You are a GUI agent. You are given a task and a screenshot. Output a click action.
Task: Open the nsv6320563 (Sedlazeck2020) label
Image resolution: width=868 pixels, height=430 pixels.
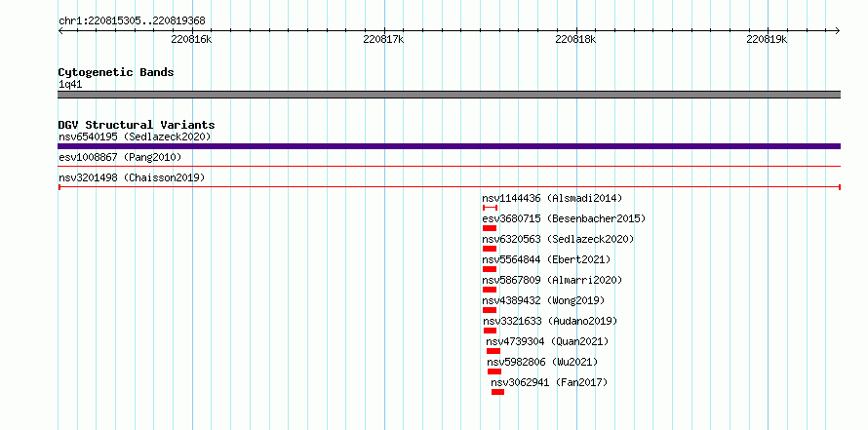coord(558,239)
